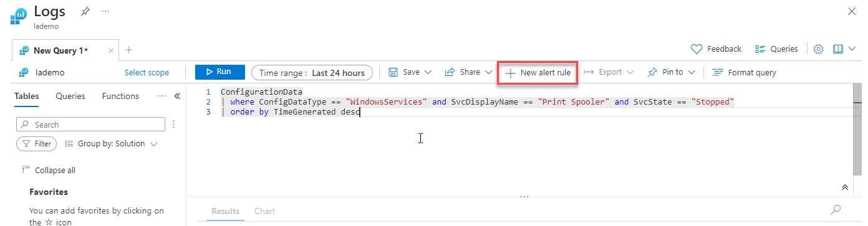Open side pane more options ellipsis
Screen dimensions: 868x226
[x=162, y=96]
